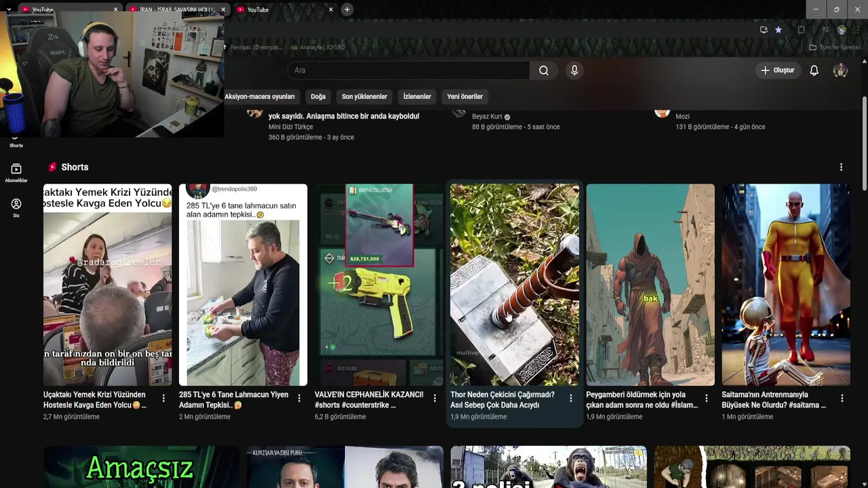Image resolution: width=868 pixels, height=488 pixels.
Task: Open the Siz page in sidebar
Action: coord(16,208)
